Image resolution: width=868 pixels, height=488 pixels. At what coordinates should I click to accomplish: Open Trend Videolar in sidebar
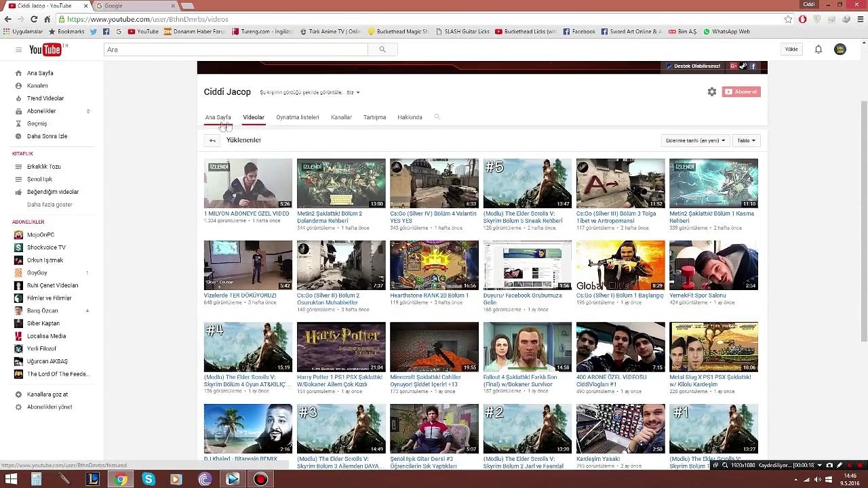45,98
